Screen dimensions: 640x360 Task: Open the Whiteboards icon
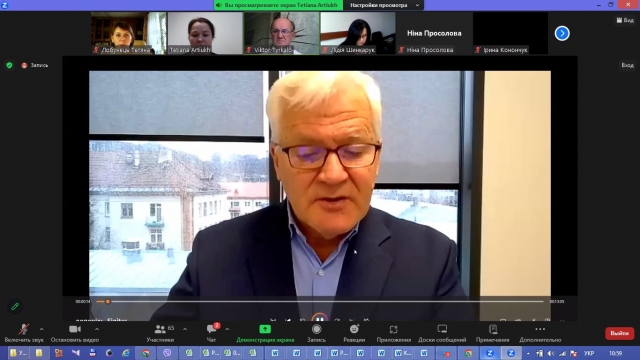coord(442,329)
